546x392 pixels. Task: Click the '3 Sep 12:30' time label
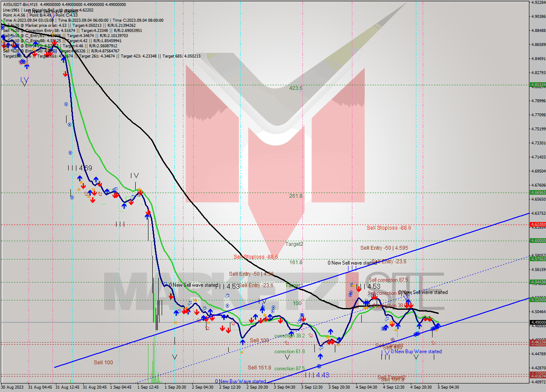pyautogui.click(x=312, y=387)
